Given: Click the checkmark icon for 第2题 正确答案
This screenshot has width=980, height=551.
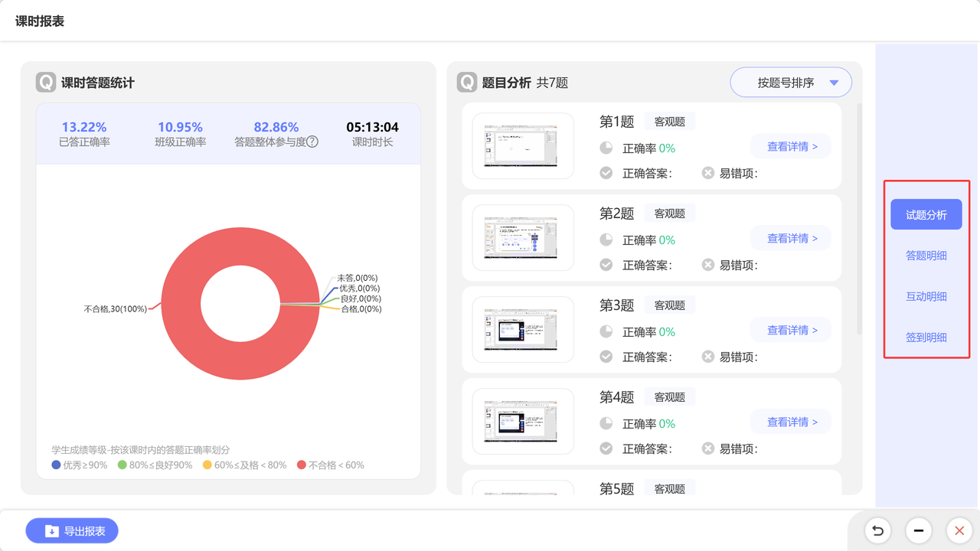Looking at the screenshot, I should tap(606, 265).
